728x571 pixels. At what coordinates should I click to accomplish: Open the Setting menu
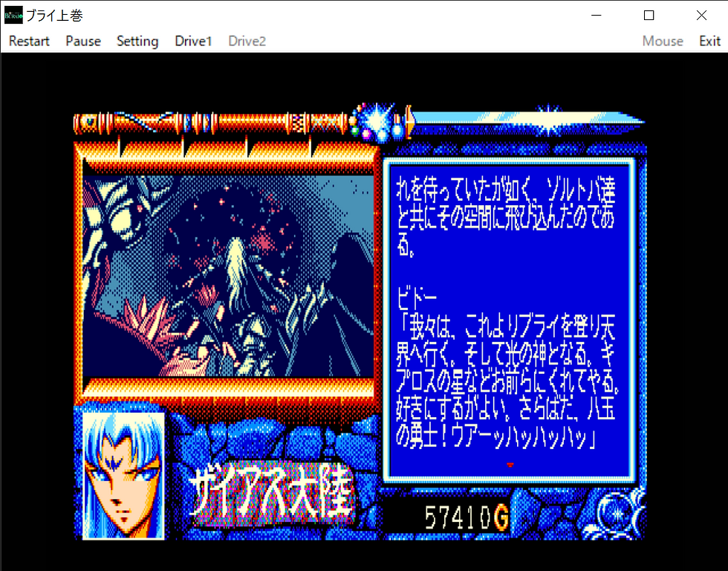(137, 42)
